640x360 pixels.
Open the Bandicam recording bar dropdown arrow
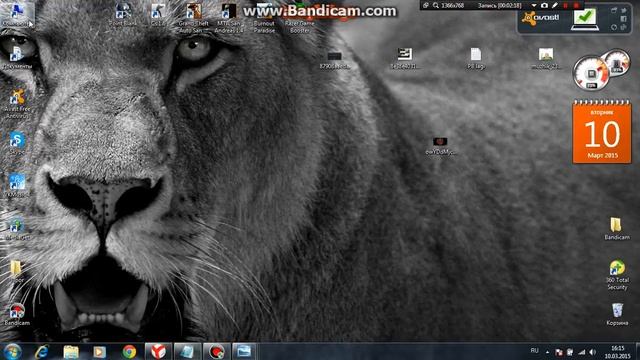tap(534, 5)
